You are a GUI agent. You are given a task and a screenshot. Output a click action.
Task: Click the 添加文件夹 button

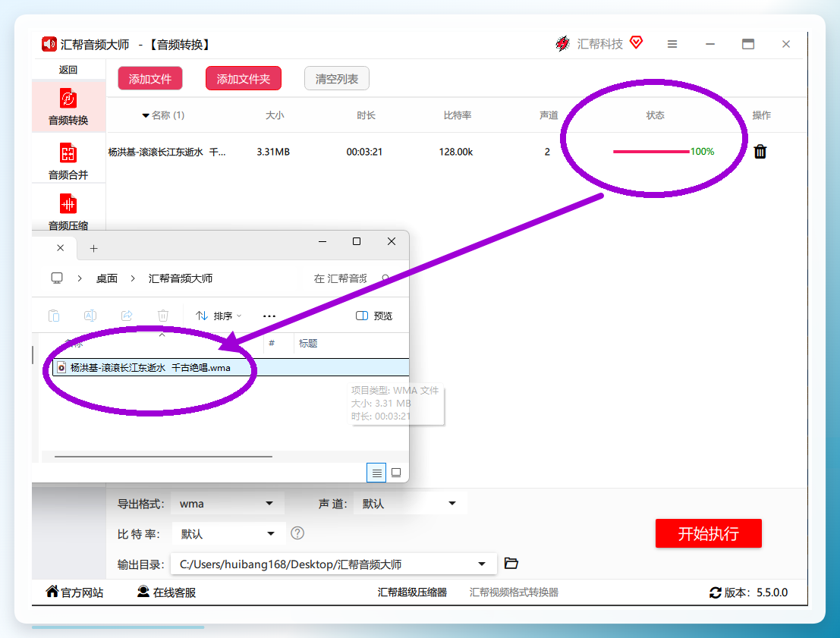point(244,79)
